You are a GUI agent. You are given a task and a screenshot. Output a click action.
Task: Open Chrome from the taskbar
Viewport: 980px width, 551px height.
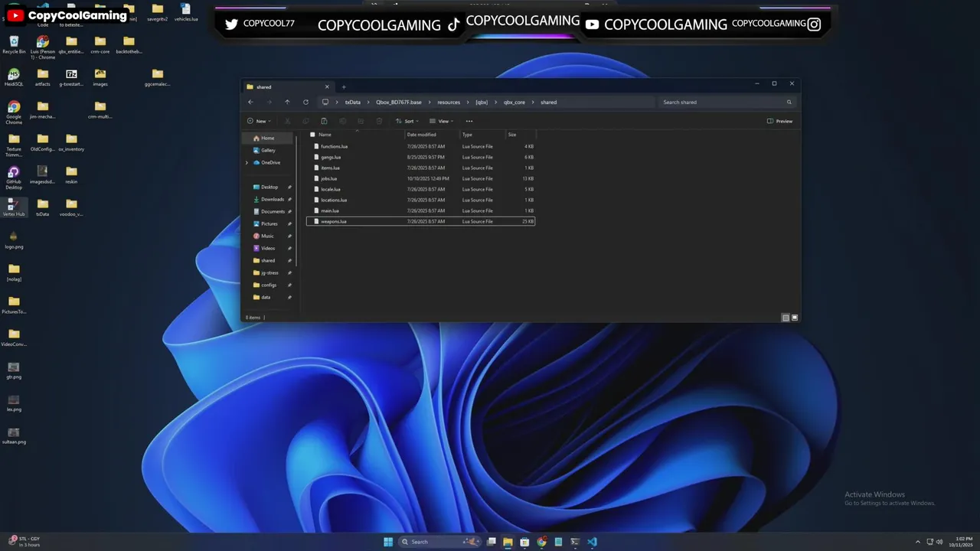pyautogui.click(x=541, y=542)
